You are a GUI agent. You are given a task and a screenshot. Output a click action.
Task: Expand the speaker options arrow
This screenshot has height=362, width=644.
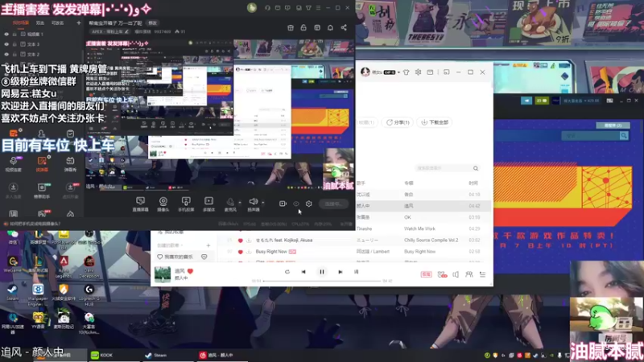263,203
